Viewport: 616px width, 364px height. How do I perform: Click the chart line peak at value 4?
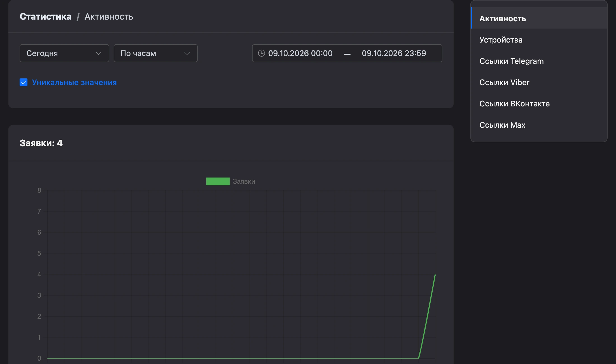tap(435, 275)
